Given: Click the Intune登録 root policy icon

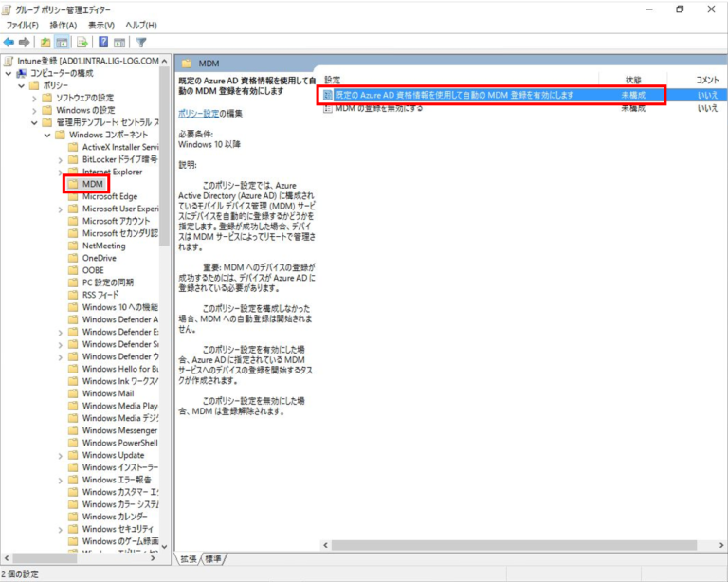Looking at the screenshot, I should click(9, 61).
